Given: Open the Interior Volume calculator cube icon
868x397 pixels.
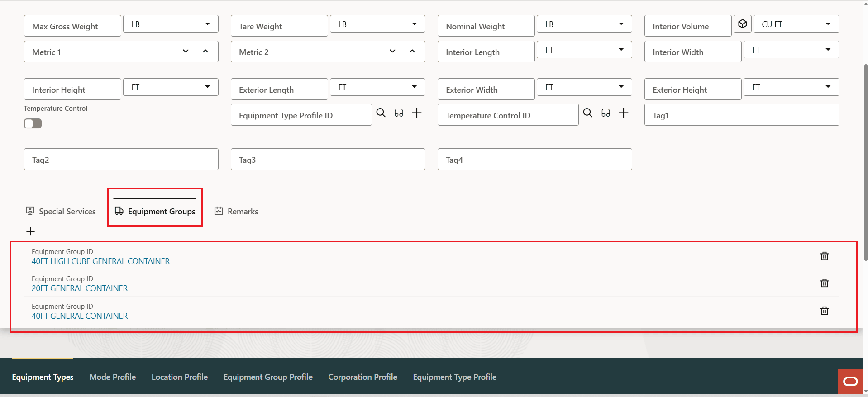Looking at the screenshot, I should pyautogui.click(x=743, y=24).
